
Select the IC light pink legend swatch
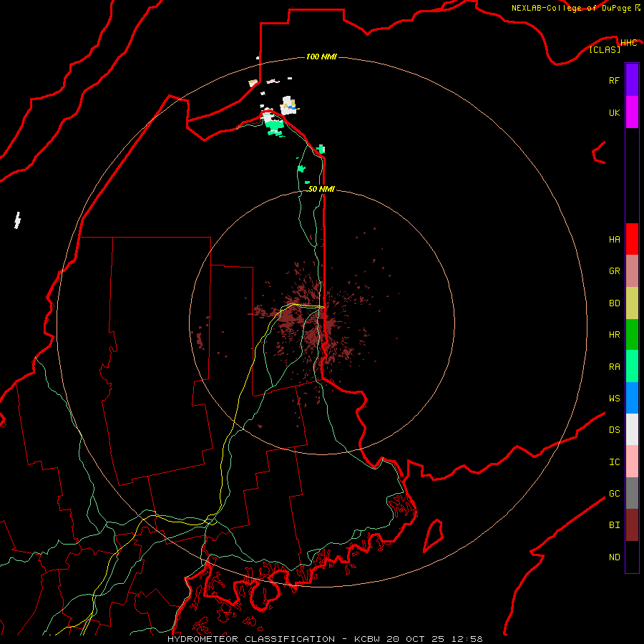[632, 462]
